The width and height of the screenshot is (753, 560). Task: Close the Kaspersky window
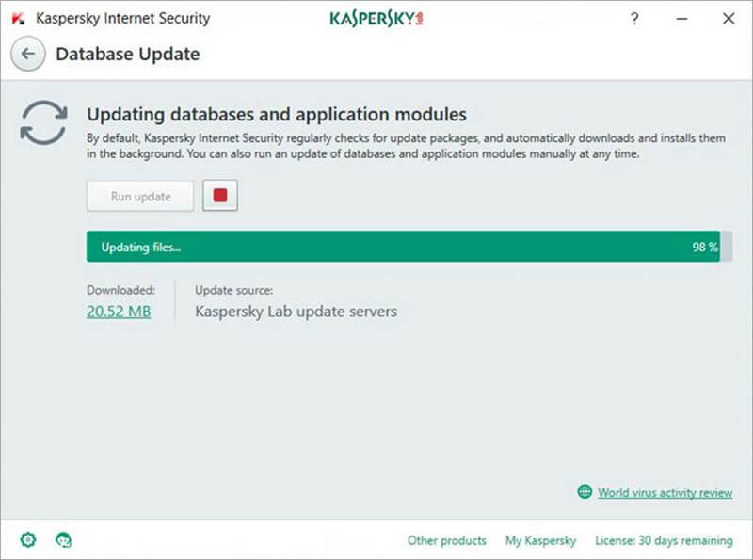click(729, 19)
